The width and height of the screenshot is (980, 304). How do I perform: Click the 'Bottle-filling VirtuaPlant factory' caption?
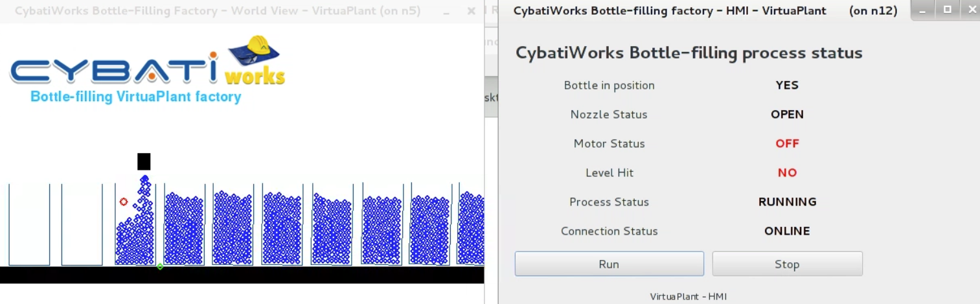click(x=136, y=97)
